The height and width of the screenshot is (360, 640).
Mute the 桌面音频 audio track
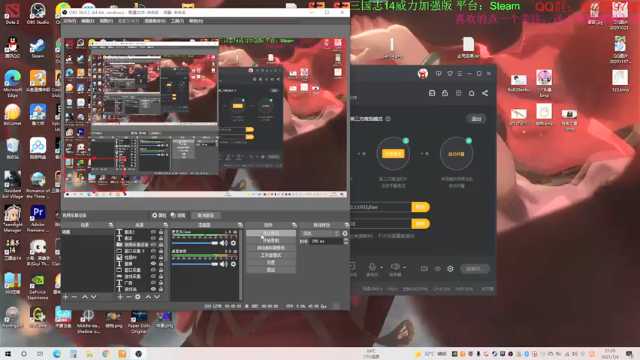coord(224,264)
